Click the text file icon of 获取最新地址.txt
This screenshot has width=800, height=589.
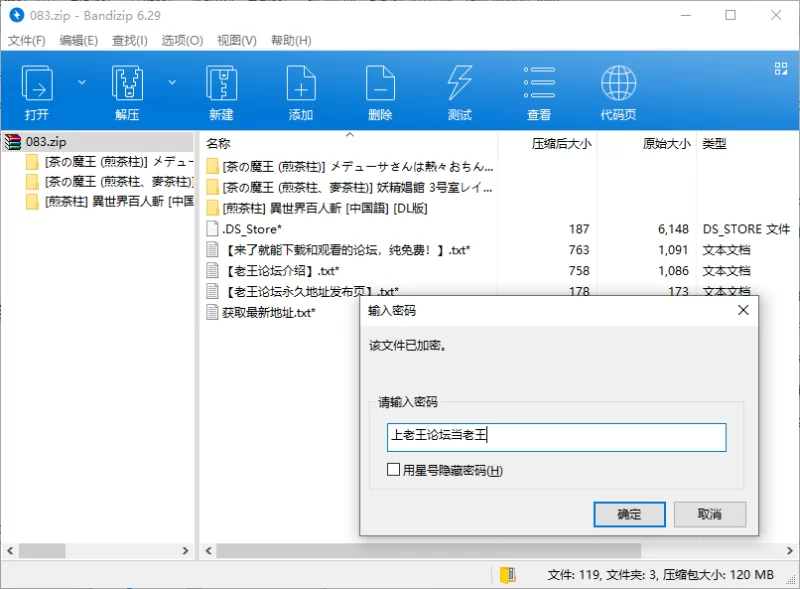(x=212, y=312)
